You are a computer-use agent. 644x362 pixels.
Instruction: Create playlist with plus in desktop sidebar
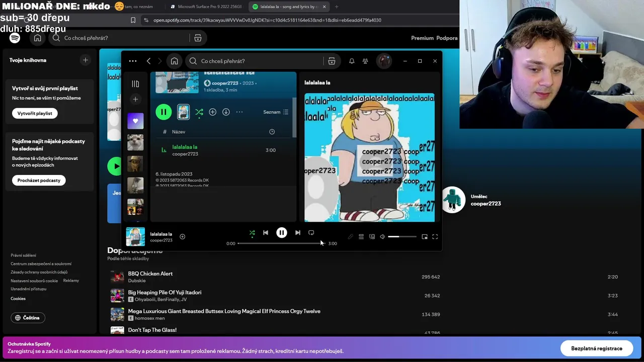click(x=135, y=99)
